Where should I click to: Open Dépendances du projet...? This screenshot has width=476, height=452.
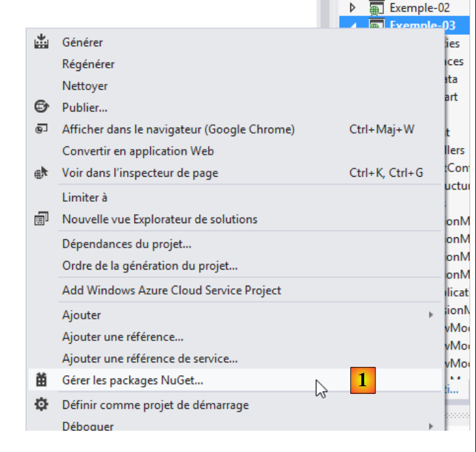pyautogui.click(x=127, y=244)
